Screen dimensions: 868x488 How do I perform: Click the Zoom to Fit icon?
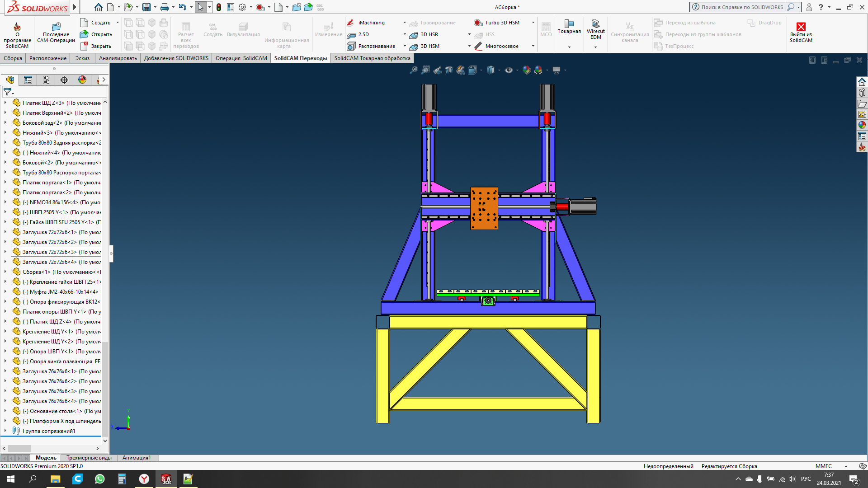coord(413,70)
